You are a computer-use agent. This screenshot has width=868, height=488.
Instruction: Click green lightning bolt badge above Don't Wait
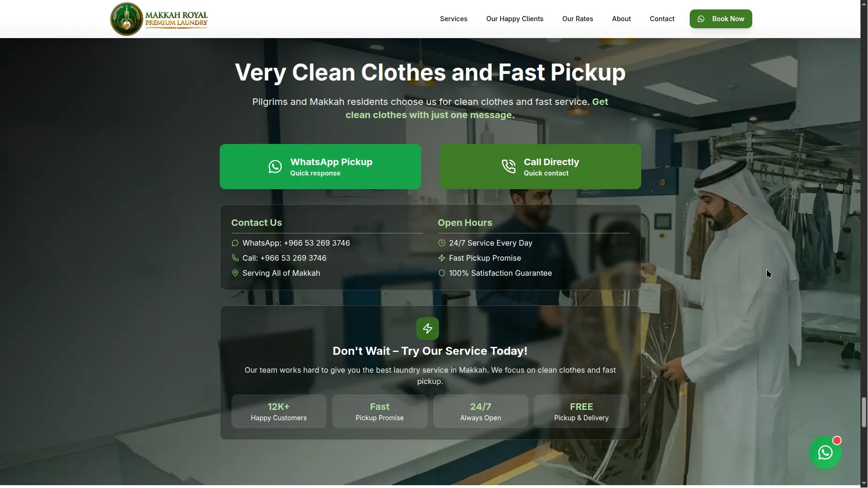click(x=428, y=328)
